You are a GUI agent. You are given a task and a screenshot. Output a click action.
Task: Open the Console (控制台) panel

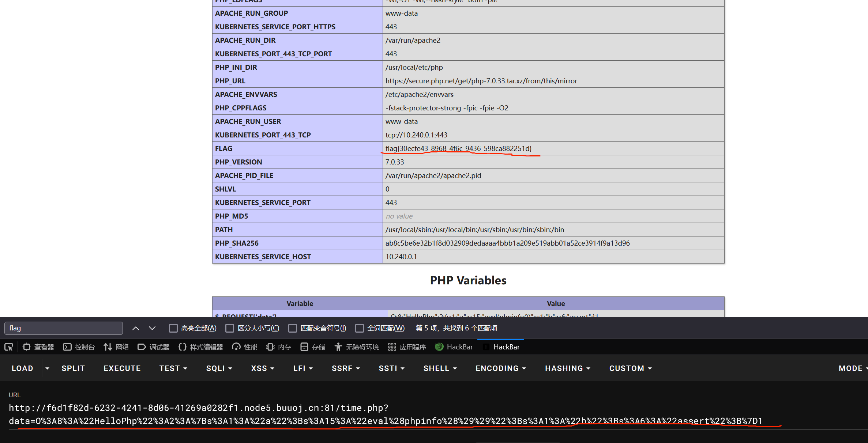pyautogui.click(x=79, y=347)
